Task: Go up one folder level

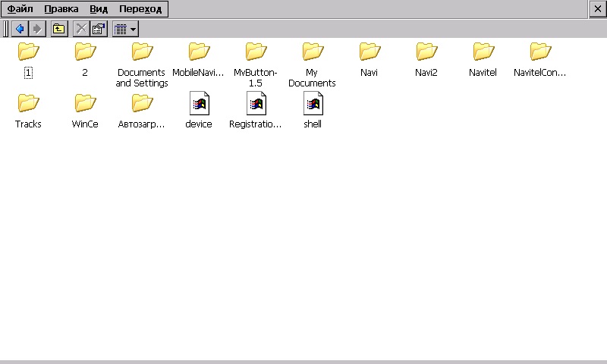Action: click(59, 29)
